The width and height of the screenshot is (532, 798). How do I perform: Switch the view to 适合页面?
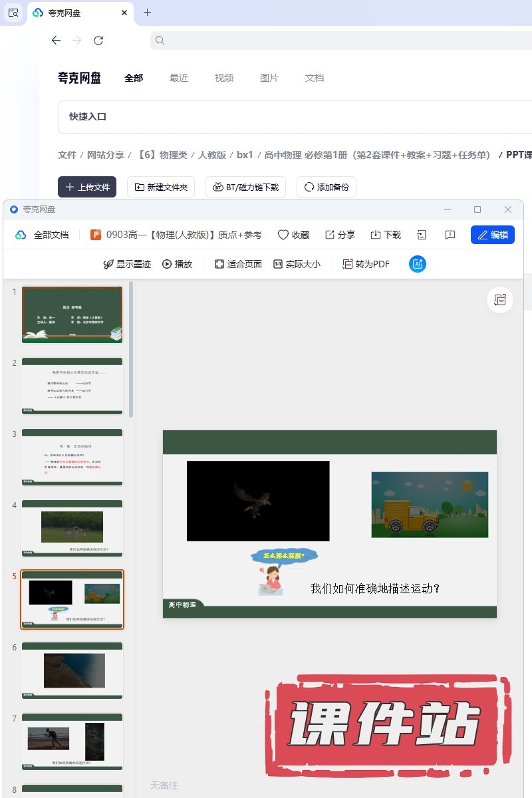coord(238,264)
